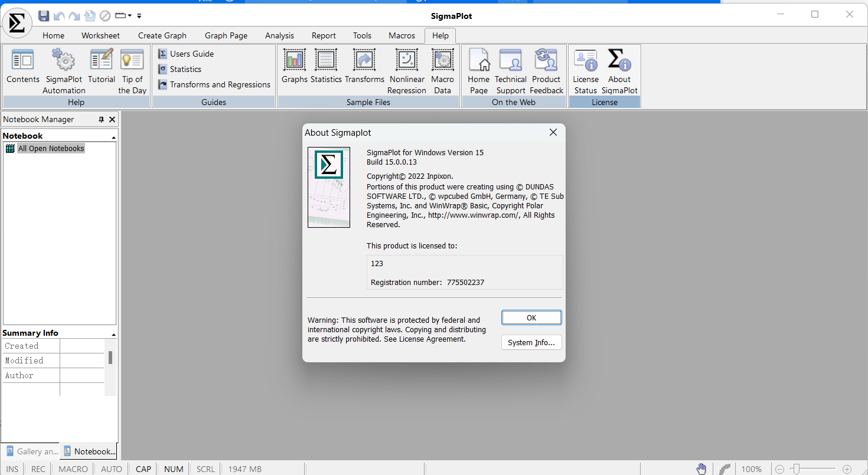Open Product Feedback page
This screenshot has width=868, height=475.
(x=546, y=71)
